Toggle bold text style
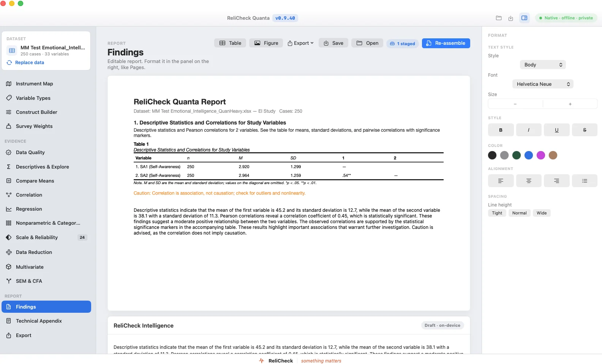 [x=501, y=130]
